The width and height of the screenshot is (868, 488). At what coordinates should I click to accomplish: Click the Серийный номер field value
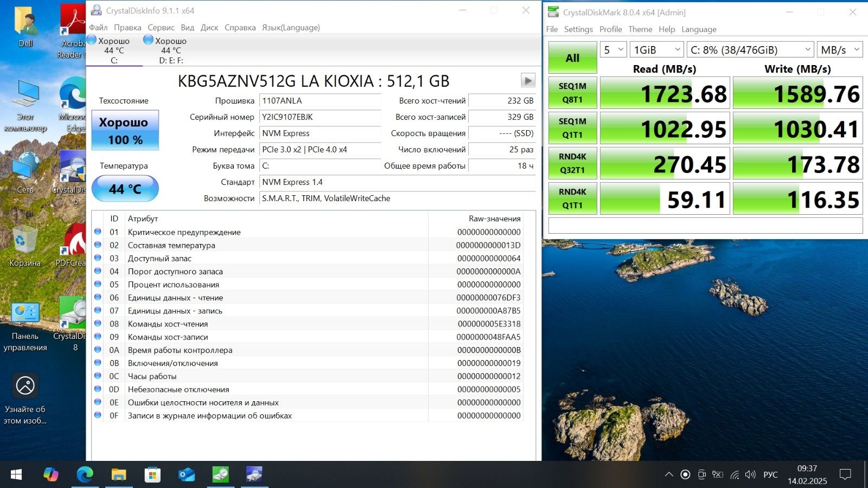click(x=320, y=117)
